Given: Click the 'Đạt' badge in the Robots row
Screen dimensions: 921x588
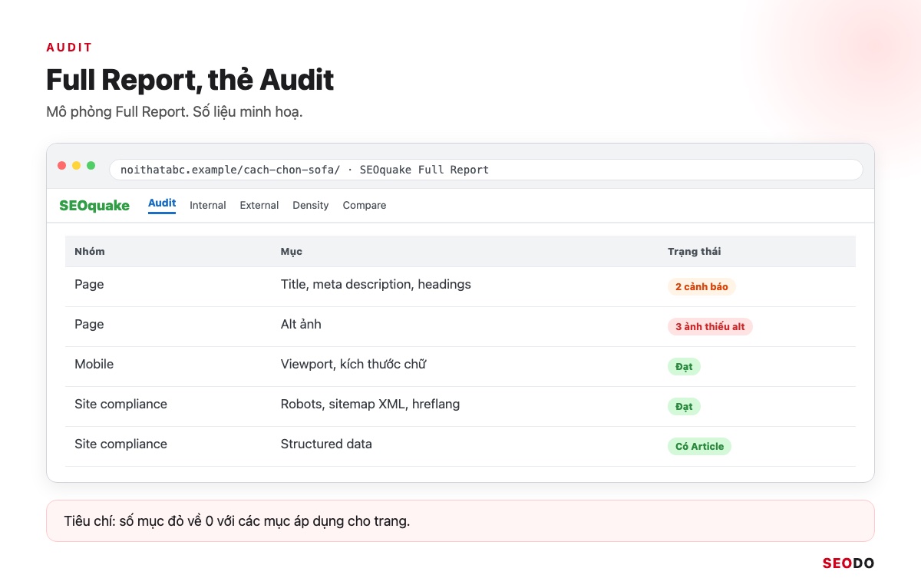Looking at the screenshot, I should pos(684,406).
